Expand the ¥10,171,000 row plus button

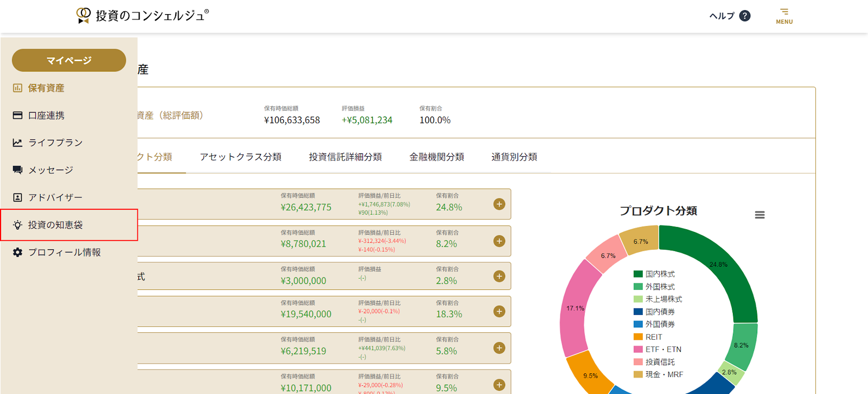point(499,385)
